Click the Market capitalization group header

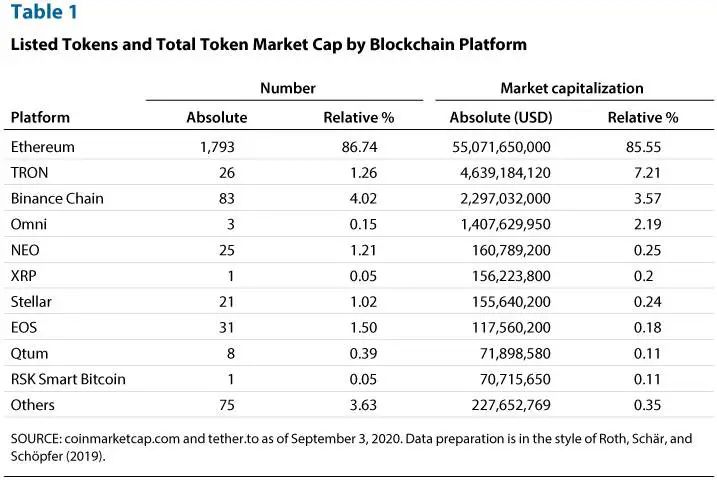point(571,88)
